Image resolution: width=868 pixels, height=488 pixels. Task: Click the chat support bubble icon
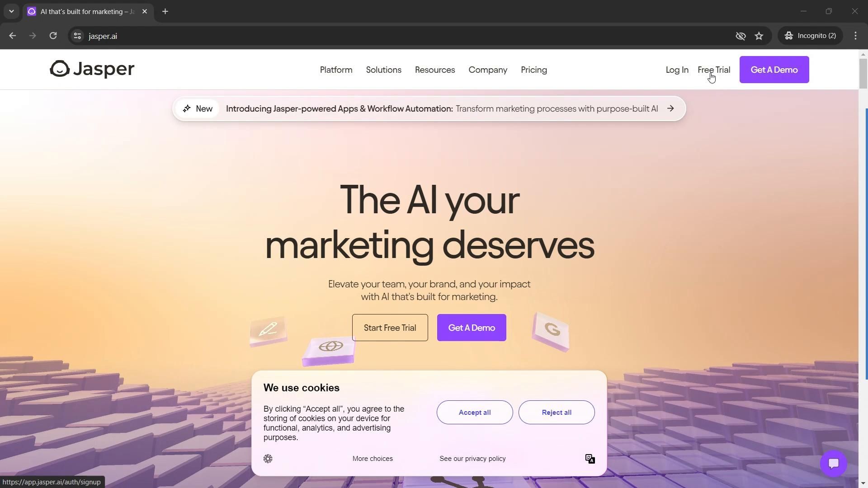pyautogui.click(x=834, y=464)
